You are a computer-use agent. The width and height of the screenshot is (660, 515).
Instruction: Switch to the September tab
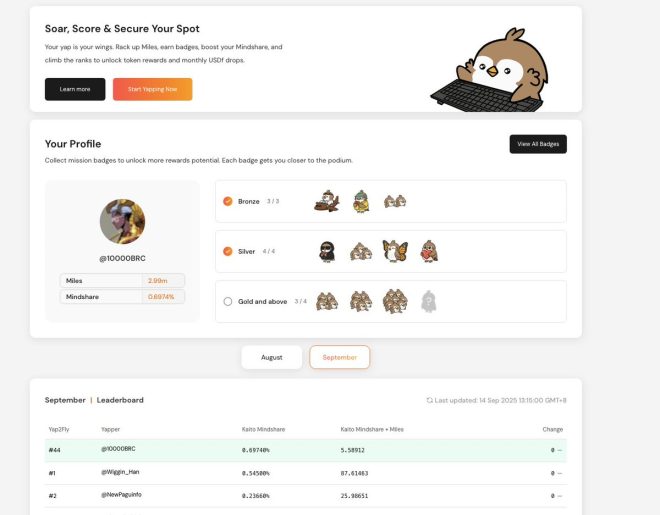click(x=340, y=357)
